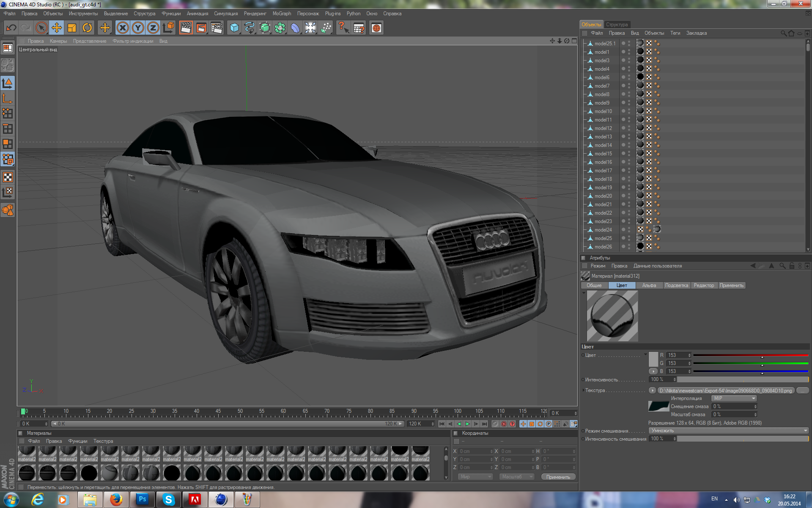Toggle Y axis lock button

click(138, 28)
